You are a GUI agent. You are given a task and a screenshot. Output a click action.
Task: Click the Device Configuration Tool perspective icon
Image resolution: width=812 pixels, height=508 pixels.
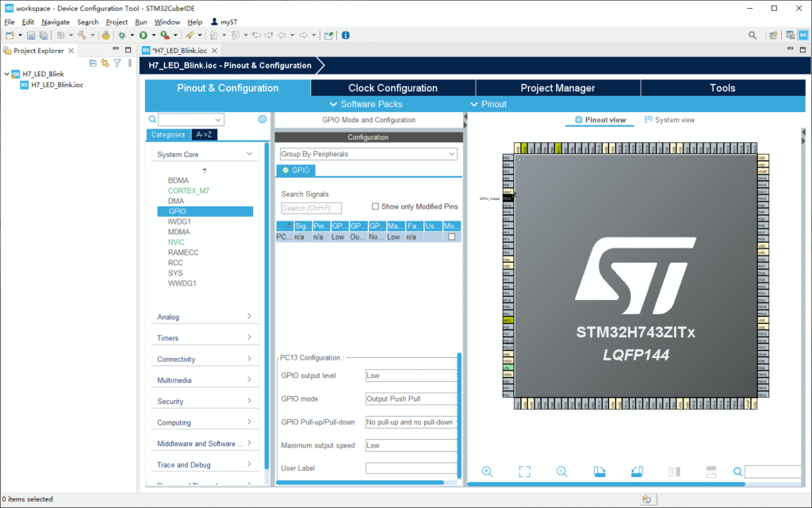[x=803, y=35]
